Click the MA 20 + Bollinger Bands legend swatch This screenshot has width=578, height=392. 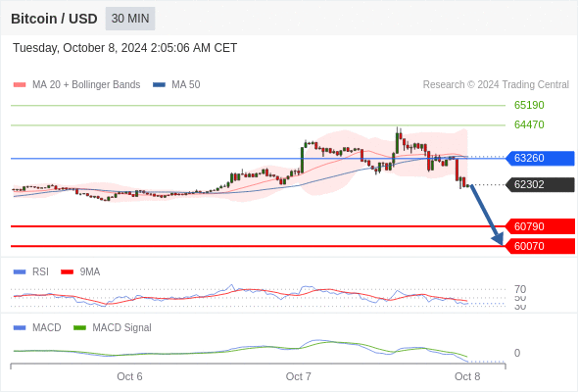[x=20, y=85]
